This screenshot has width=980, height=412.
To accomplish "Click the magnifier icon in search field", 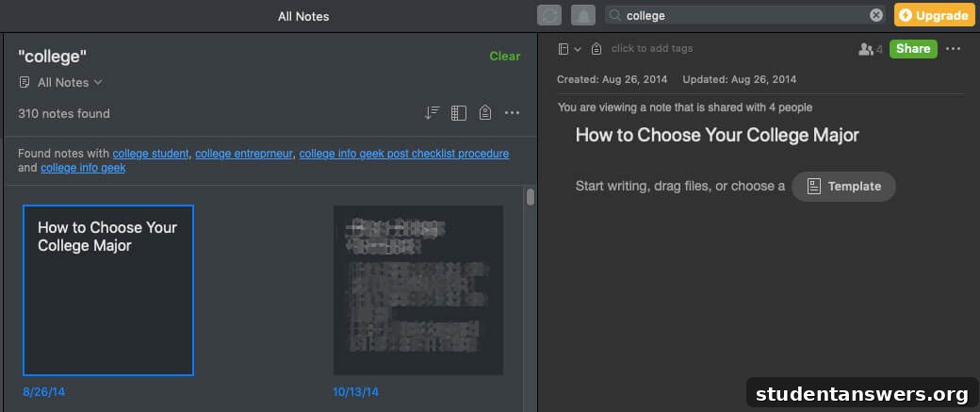I will [x=615, y=16].
